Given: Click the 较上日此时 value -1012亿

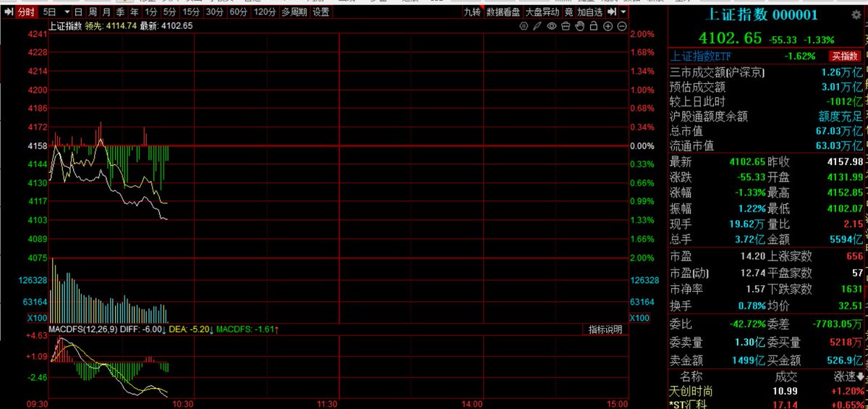Looking at the screenshot, I should tap(844, 101).
